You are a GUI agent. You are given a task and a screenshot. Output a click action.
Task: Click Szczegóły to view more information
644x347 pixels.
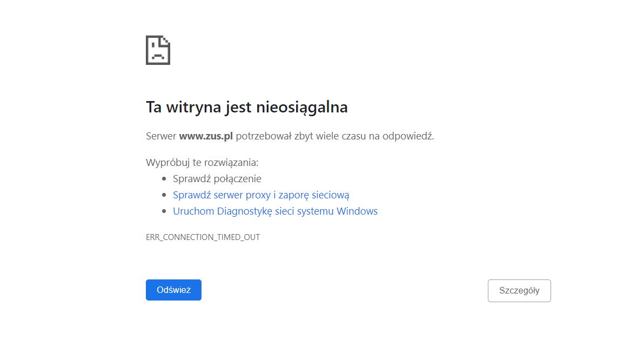[519, 290]
